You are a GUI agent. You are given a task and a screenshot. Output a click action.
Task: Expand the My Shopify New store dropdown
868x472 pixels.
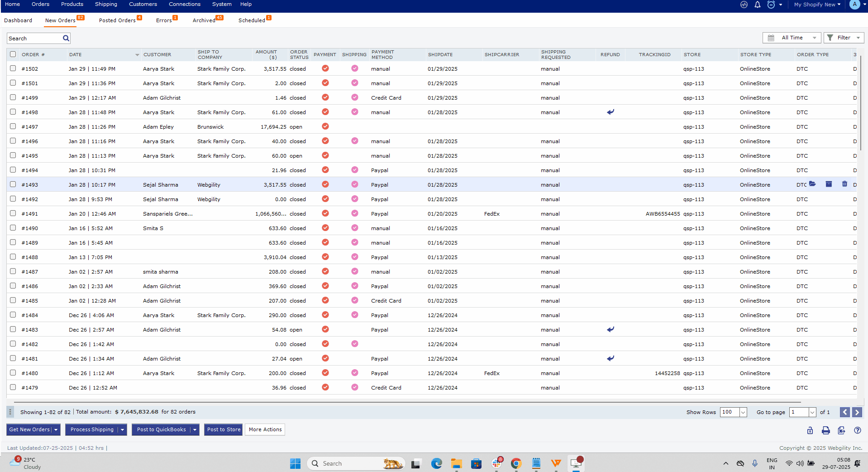click(x=817, y=5)
